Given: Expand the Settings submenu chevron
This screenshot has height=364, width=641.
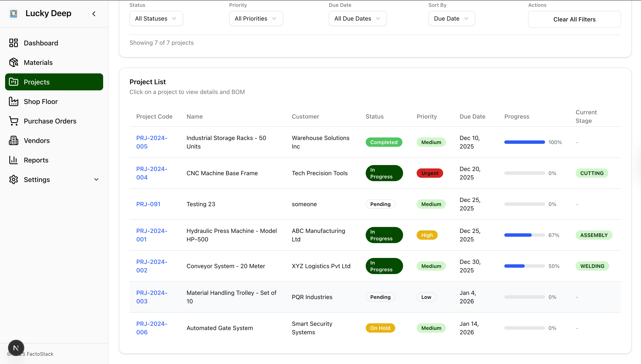Looking at the screenshot, I should pyautogui.click(x=96, y=179).
